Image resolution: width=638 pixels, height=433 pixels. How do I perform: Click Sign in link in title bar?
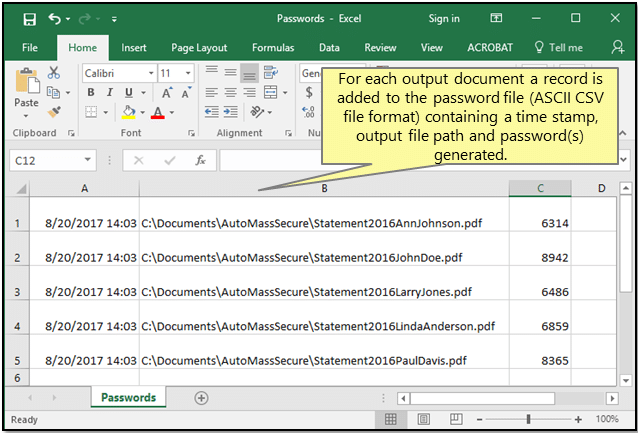tap(444, 19)
